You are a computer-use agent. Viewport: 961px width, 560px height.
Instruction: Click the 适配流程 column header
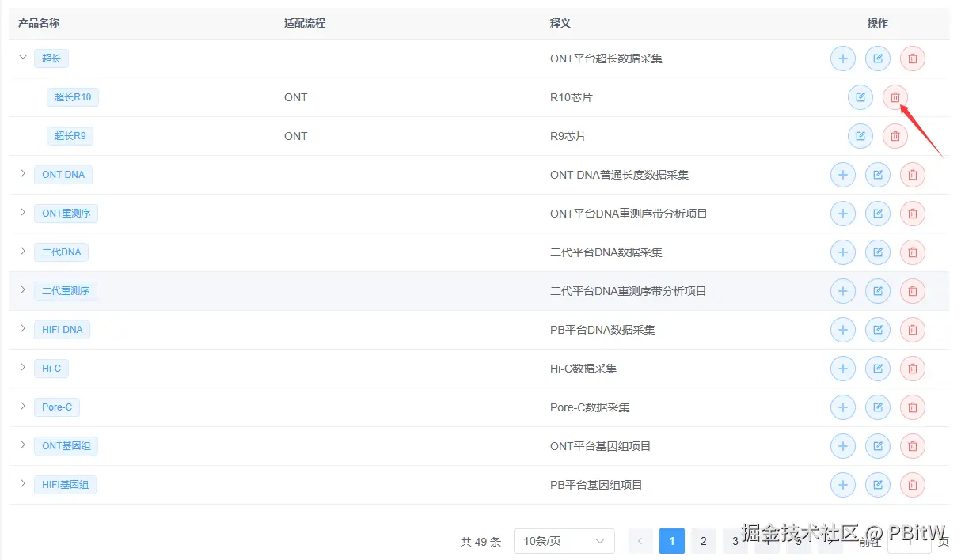tap(305, 23)
